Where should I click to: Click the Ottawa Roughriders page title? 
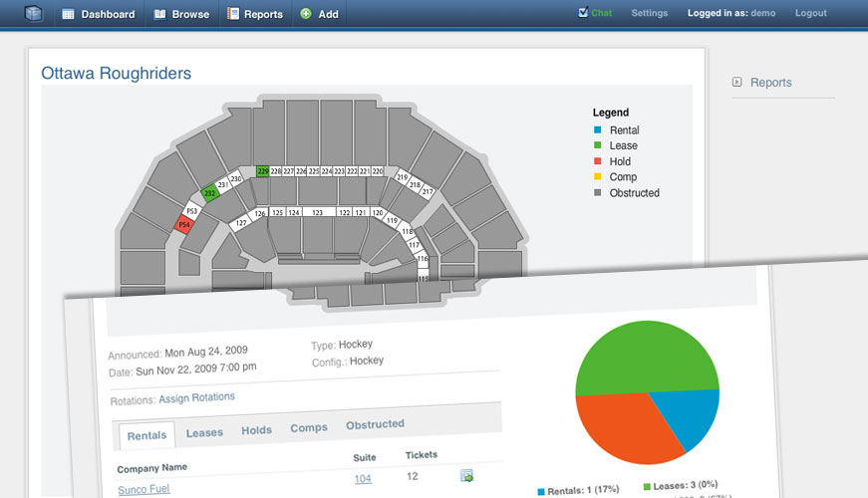117,73
